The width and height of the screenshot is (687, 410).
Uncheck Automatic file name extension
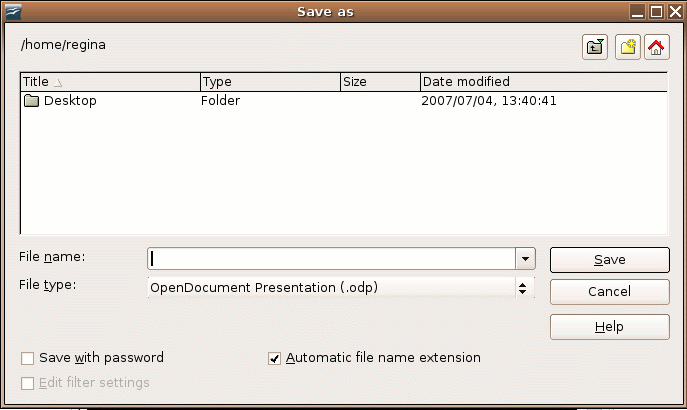pos(274,359)
